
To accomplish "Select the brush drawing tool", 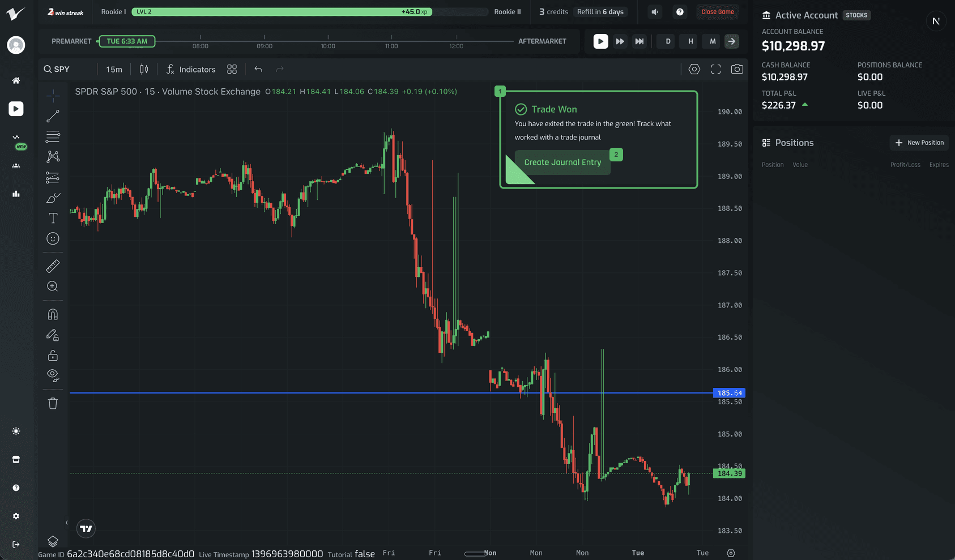I will [x=53, y=198].
